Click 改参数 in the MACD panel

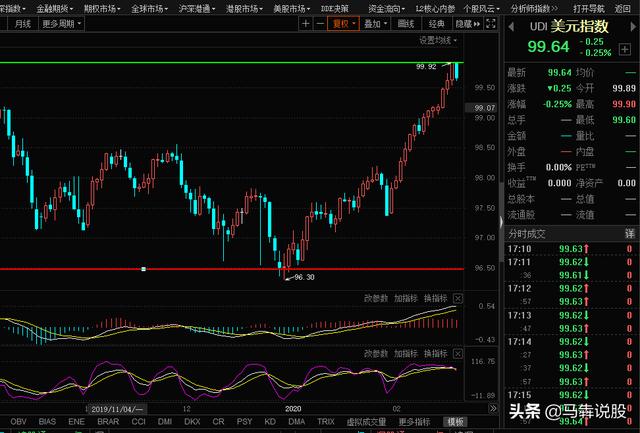pyautogui.click(x=375, y=298)
